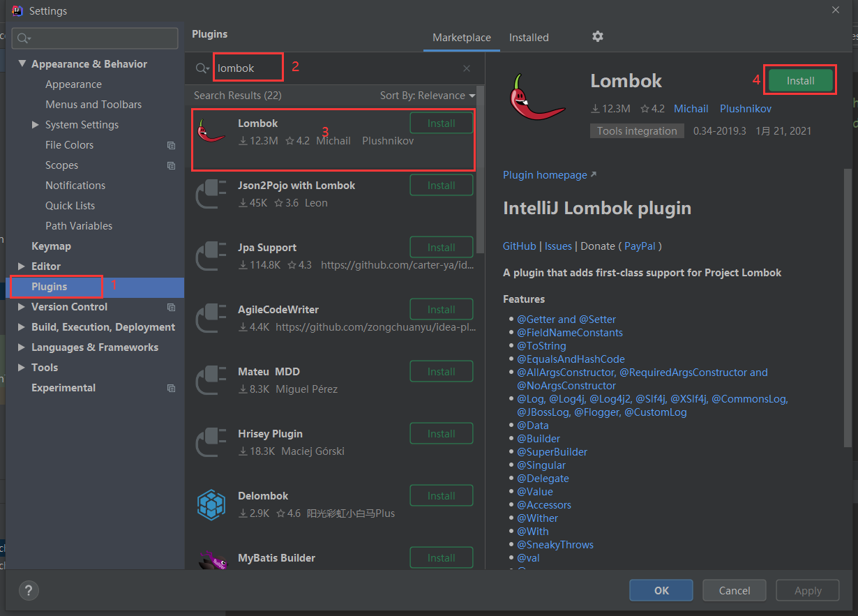Screen dimensions: 858x616
Task: Install Json2Pojo with Lombok plugin
Action: click(442, 186)
